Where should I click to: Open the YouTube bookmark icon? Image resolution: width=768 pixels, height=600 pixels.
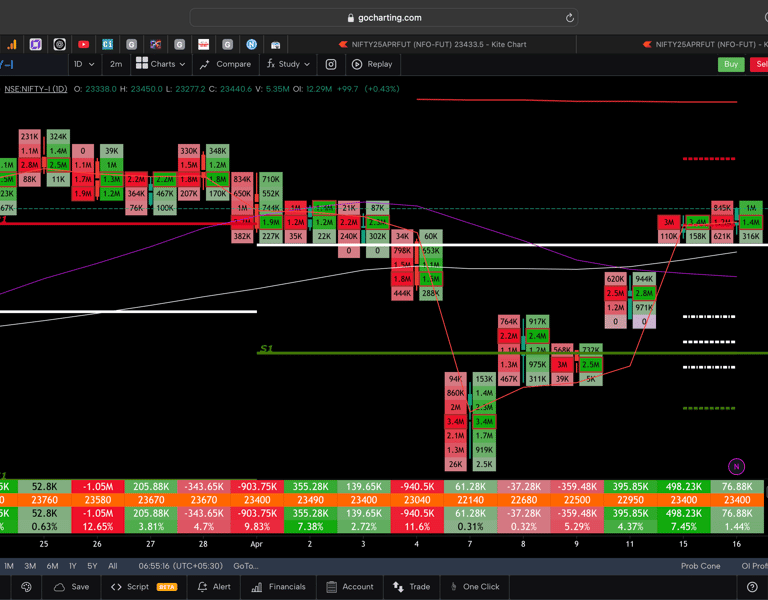pyautogui.click(x=83, y=45)
